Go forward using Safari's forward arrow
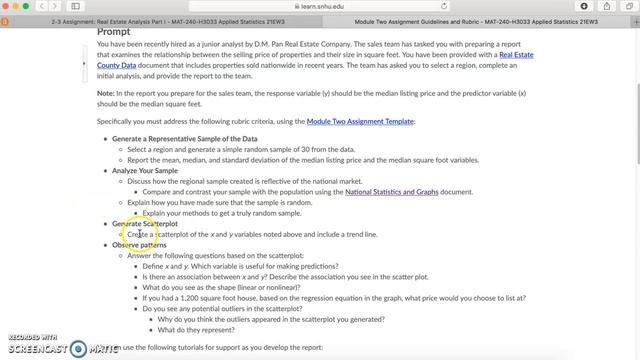The height and width of the screenshot is (360, 640). point(55,6)
